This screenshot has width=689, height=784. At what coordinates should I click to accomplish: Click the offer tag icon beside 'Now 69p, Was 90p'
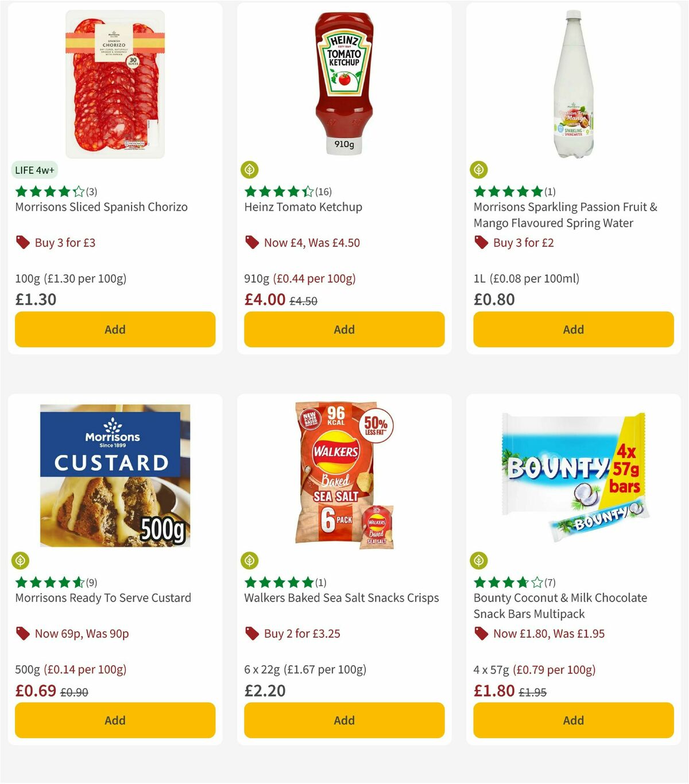click(x=23, y=634)
